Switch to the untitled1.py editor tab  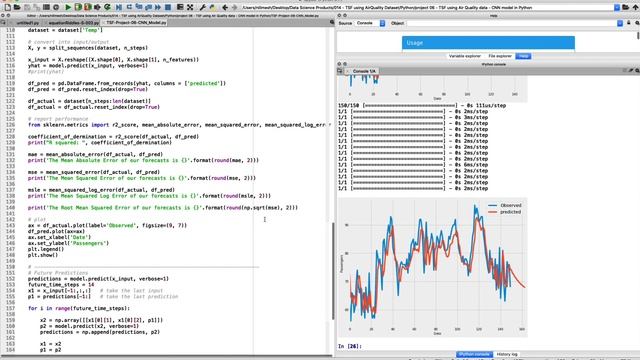[27, 23]
